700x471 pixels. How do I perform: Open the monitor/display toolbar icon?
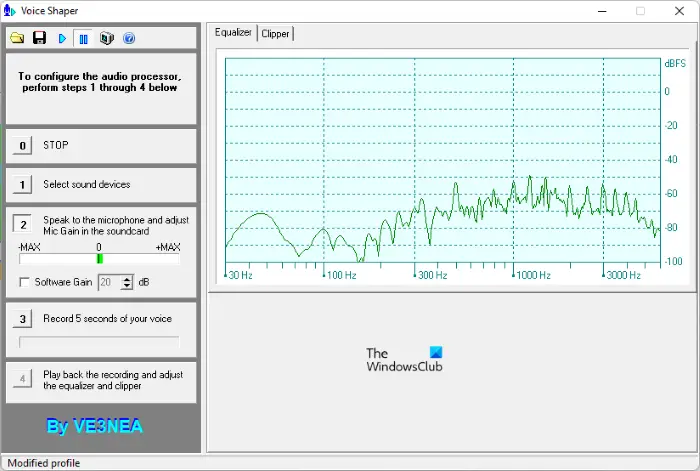coord(107,38)
